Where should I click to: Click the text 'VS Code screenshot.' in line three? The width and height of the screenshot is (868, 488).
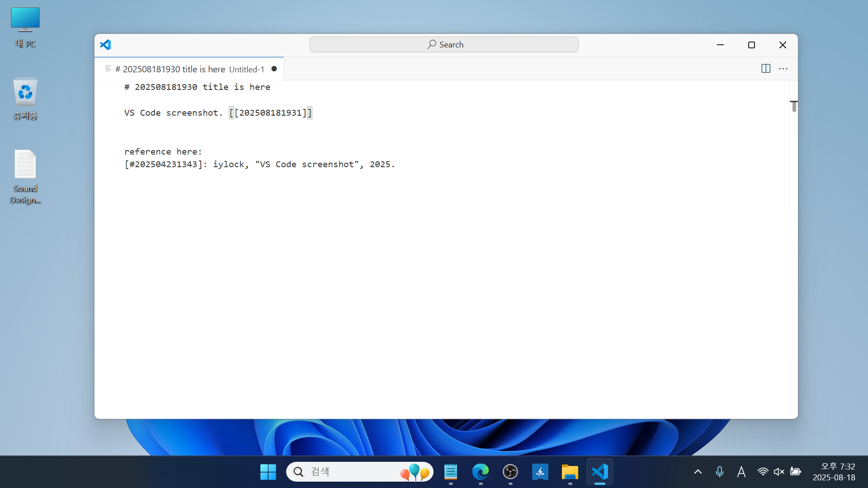tap(174, 113)
